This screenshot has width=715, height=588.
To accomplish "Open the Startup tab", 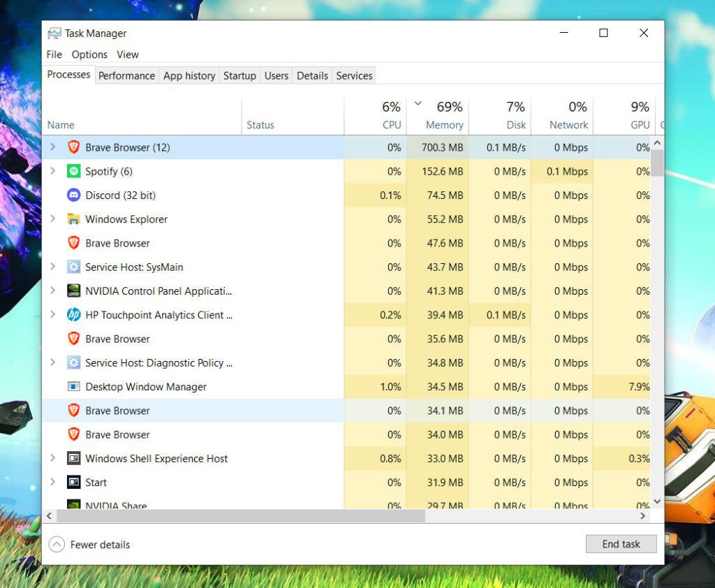I will [x=239, y=75].
